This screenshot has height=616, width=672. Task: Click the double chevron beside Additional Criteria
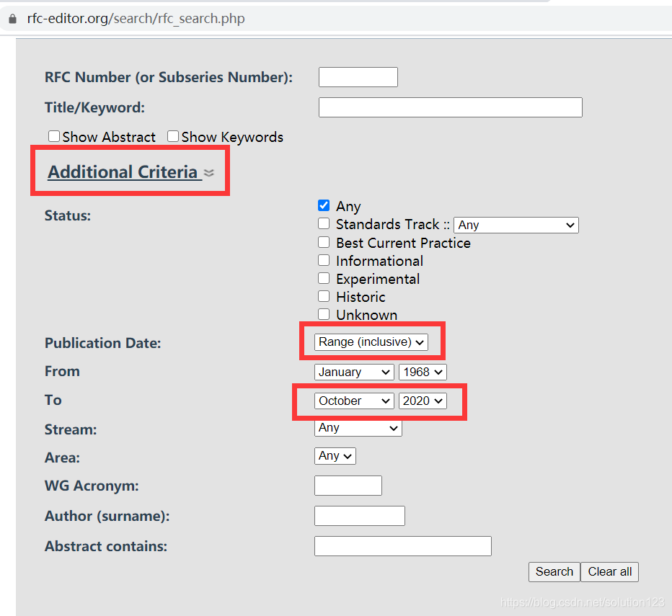(208, 173)
